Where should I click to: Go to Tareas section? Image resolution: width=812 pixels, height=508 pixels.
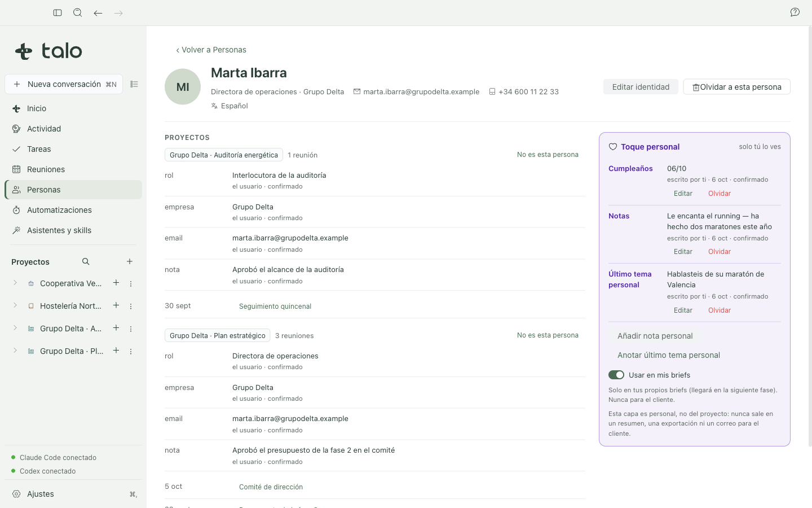[73, 149]
